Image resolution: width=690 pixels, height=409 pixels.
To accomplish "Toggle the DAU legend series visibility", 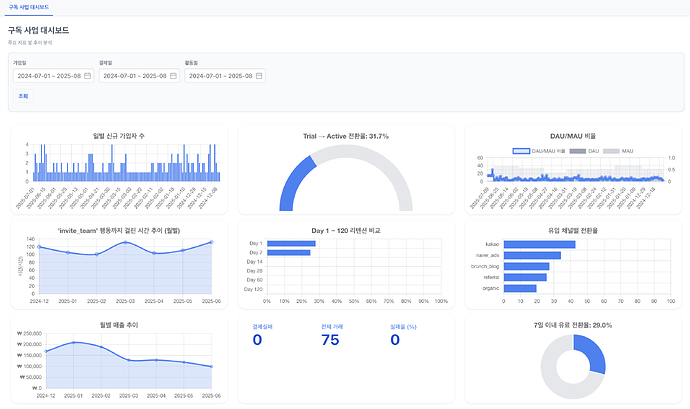I will [584, 151].
